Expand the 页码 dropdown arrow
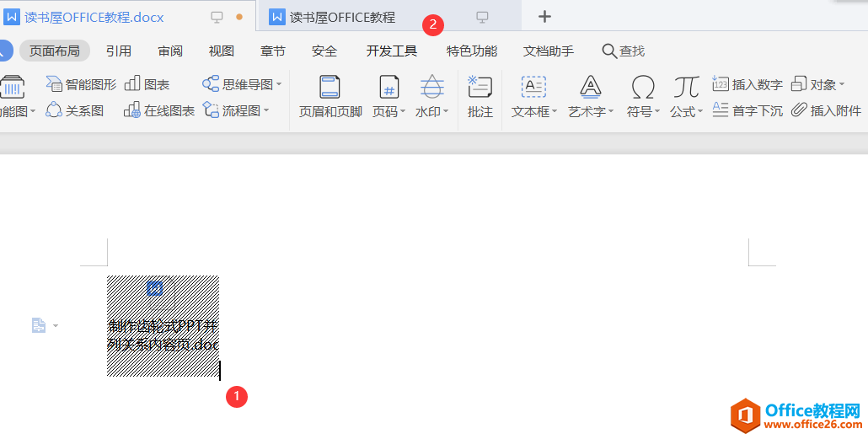Screen dimensions: 868x439 coord(403,111)
